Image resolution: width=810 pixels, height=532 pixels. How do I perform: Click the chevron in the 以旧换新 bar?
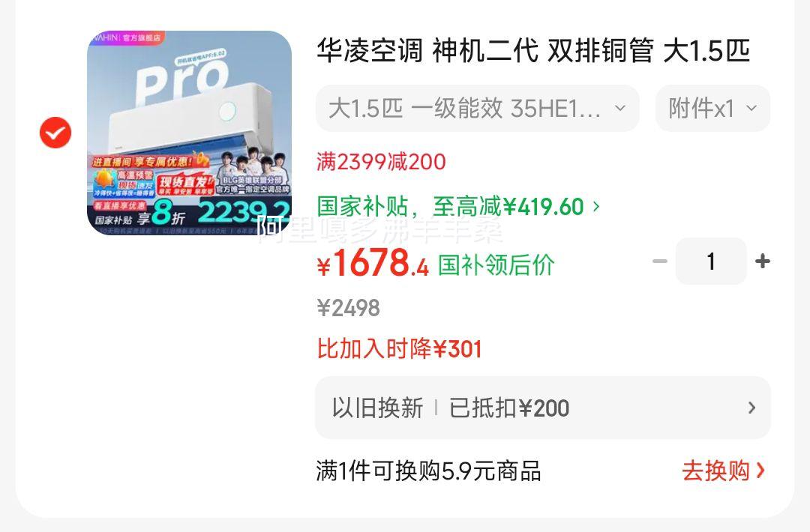(751, 408)
